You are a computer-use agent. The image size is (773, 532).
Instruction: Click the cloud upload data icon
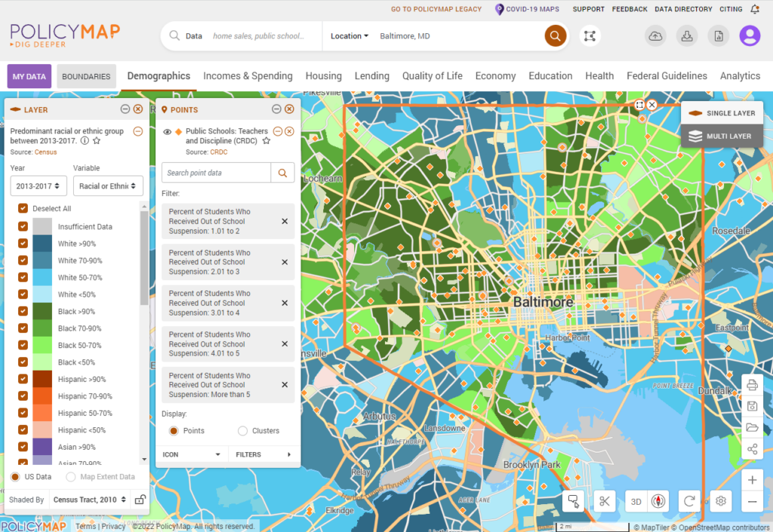tap(655, 36)
